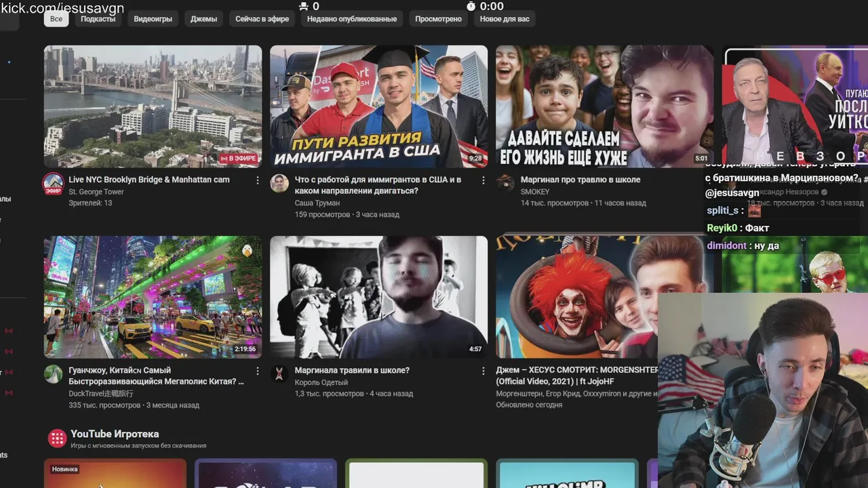Click the stopwatch timer icon in stream overlay
This screenshot has height=488, width=868.
[471, 6]
